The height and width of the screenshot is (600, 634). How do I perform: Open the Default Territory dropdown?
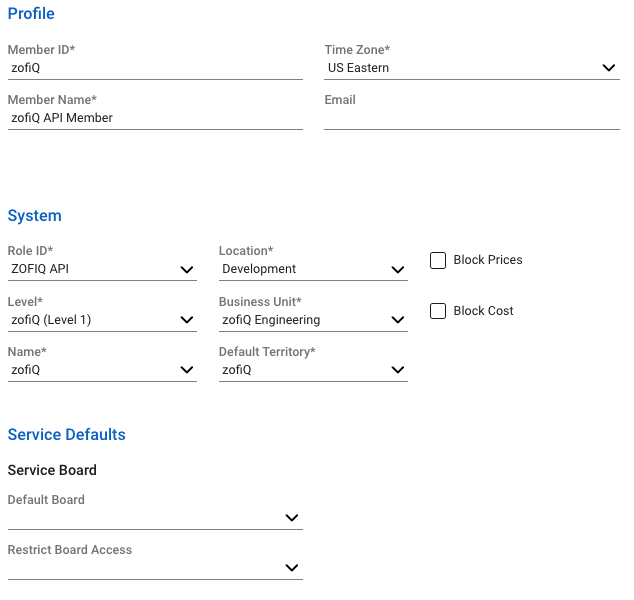(313, 370)
